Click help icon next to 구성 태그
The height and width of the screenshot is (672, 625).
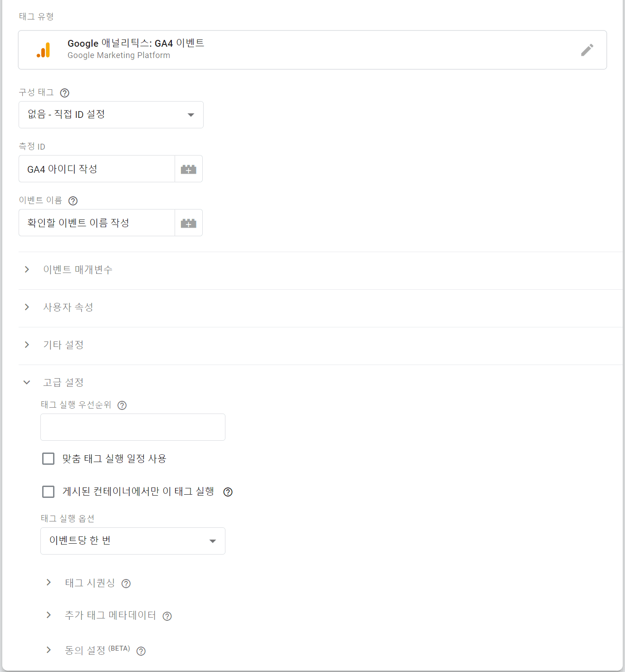click(65, 93)
